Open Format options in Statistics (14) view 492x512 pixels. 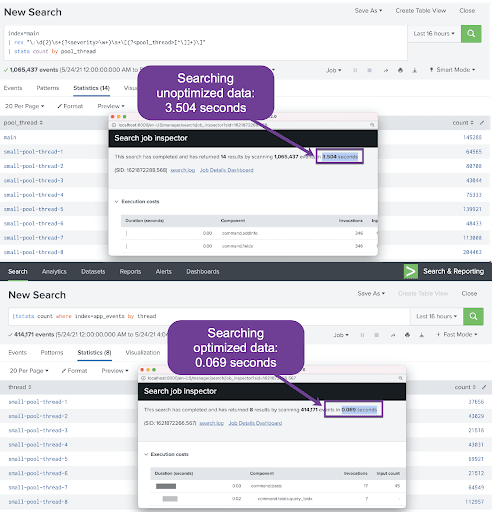70,106
